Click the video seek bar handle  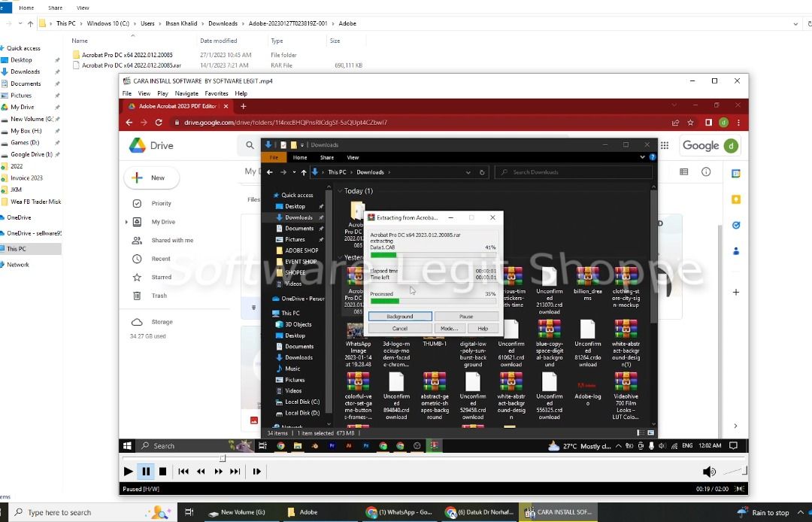[223, 458]
